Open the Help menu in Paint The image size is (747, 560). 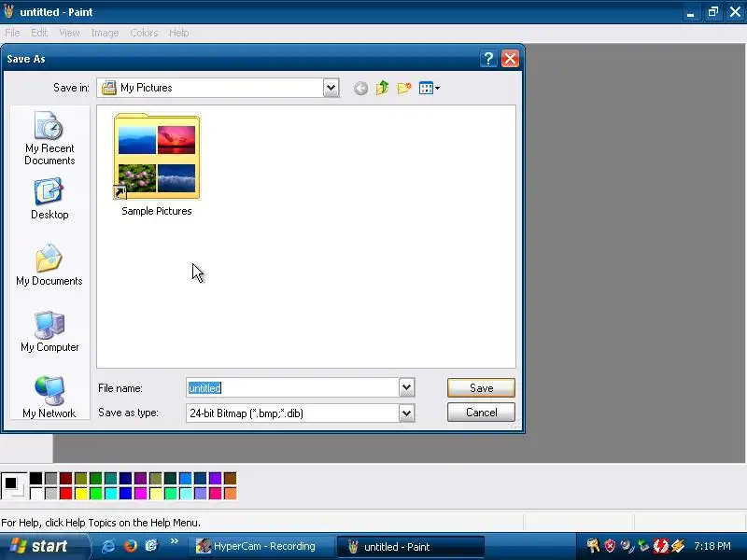[179, 33]
